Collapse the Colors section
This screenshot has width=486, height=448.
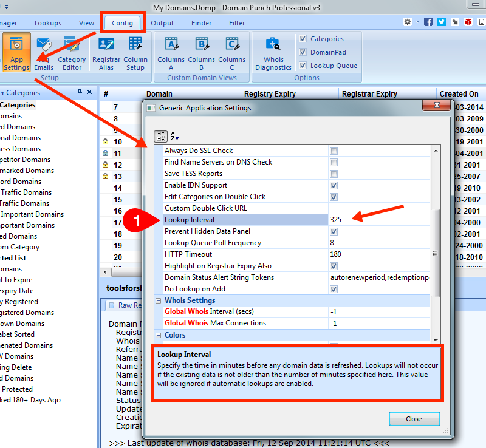coord(159,335)
